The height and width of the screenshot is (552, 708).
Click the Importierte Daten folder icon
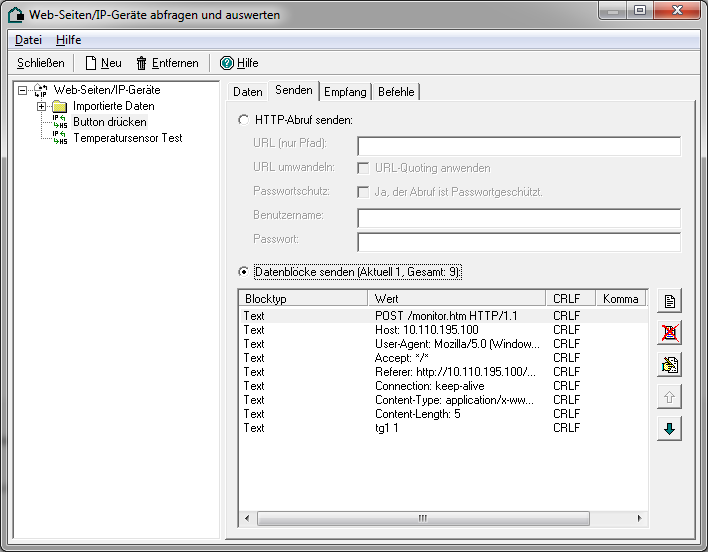tap(60, 107)
